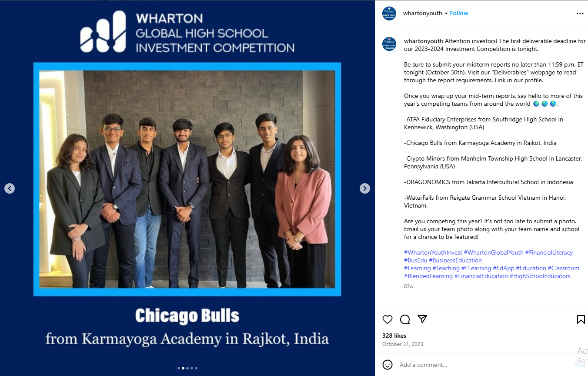Screen dimensions: 588x376
Task: Open the whartonyouth avatar in the header
Action: (389, 13)
